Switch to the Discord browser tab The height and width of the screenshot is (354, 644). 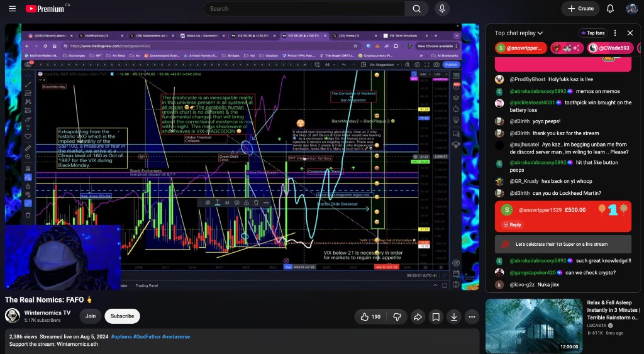pos(50,36)
